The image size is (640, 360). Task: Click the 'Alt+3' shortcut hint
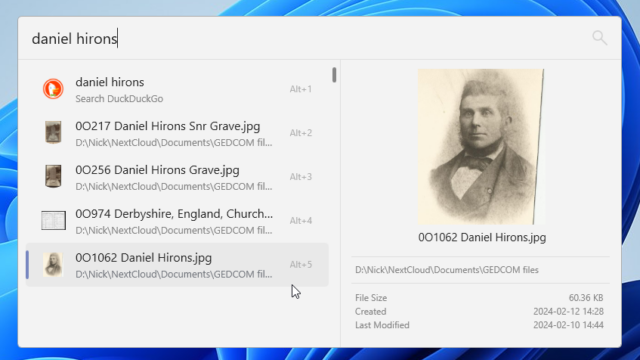(301, 177)
